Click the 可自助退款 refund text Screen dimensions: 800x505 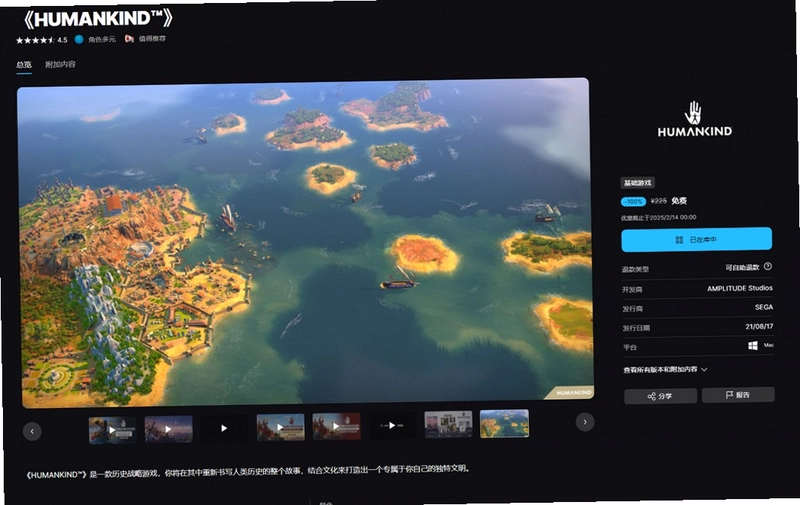point(742,267)
